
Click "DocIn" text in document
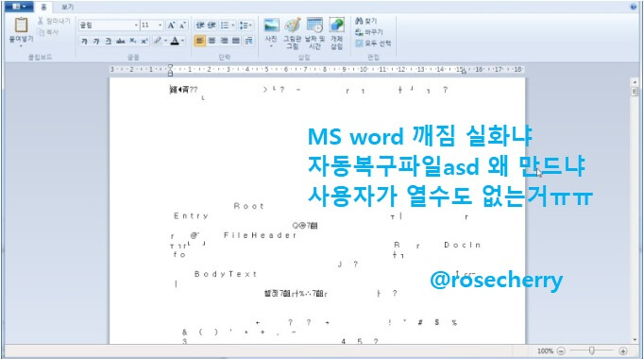point(462,245)
